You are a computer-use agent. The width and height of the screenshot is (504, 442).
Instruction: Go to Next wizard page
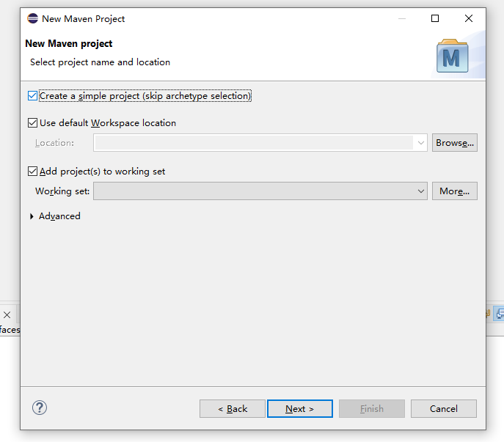tap(300, 408)
